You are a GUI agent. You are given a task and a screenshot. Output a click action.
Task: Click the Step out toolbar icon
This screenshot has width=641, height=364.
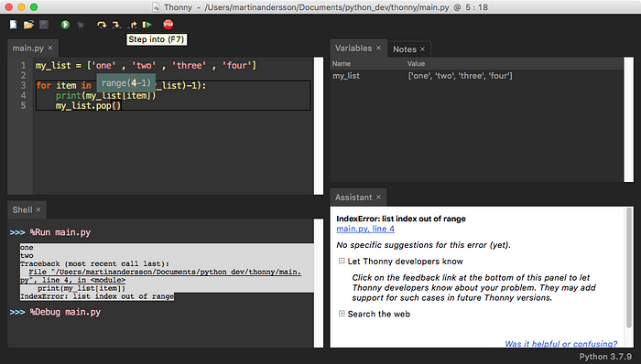tap(132, 25)
